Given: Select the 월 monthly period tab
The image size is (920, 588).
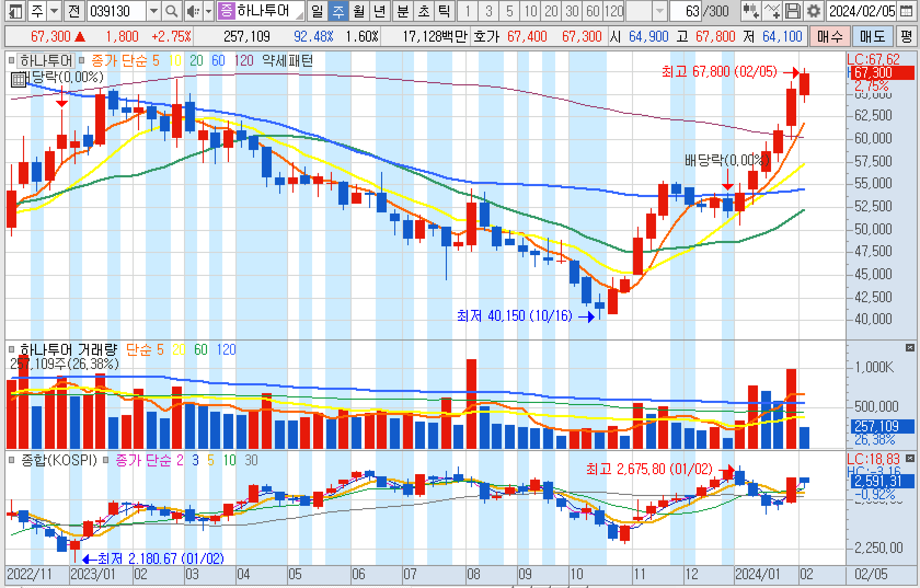Looking at the screenshot, I should (359, 11).
